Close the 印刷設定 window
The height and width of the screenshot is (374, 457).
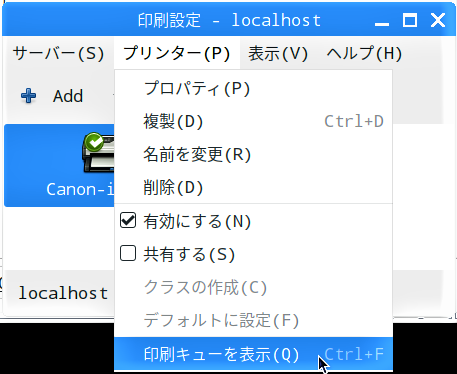click(x=438, y=20)
